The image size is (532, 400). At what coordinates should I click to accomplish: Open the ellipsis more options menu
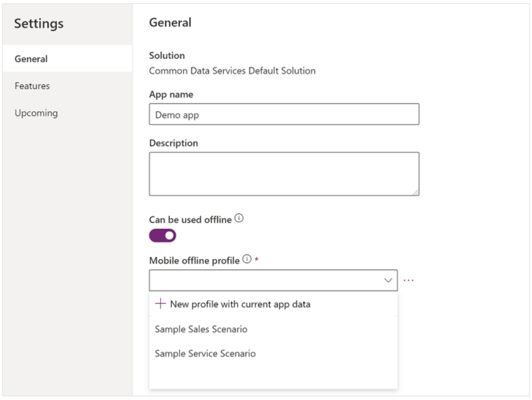click(409, 281)
